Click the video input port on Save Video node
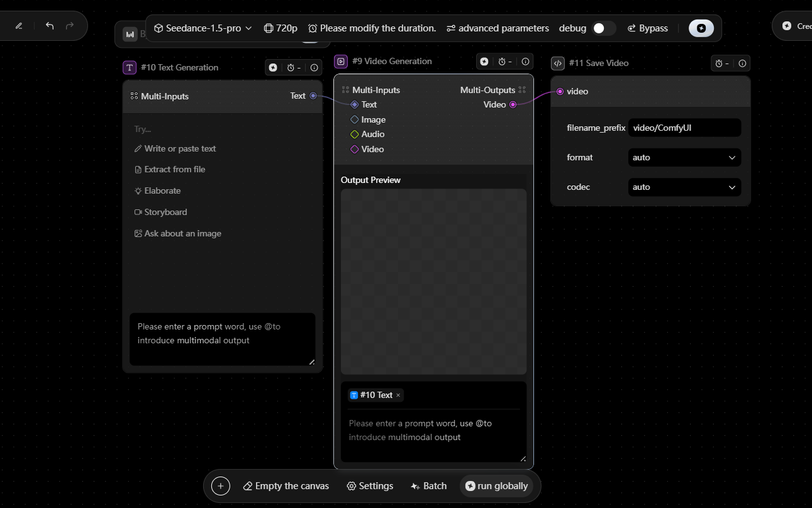 pos(560,91)
